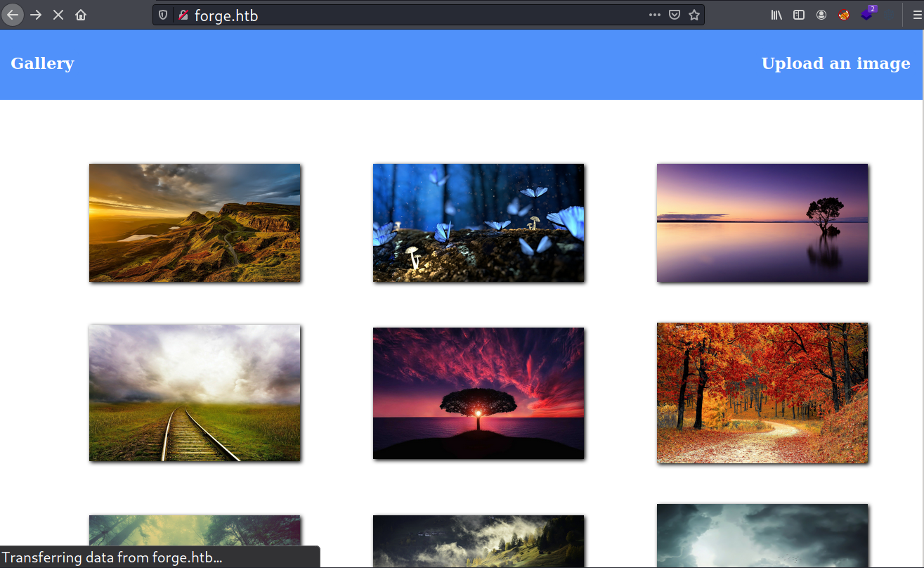Stop loading the page
924x568 pixels.
tap(58, 15)
